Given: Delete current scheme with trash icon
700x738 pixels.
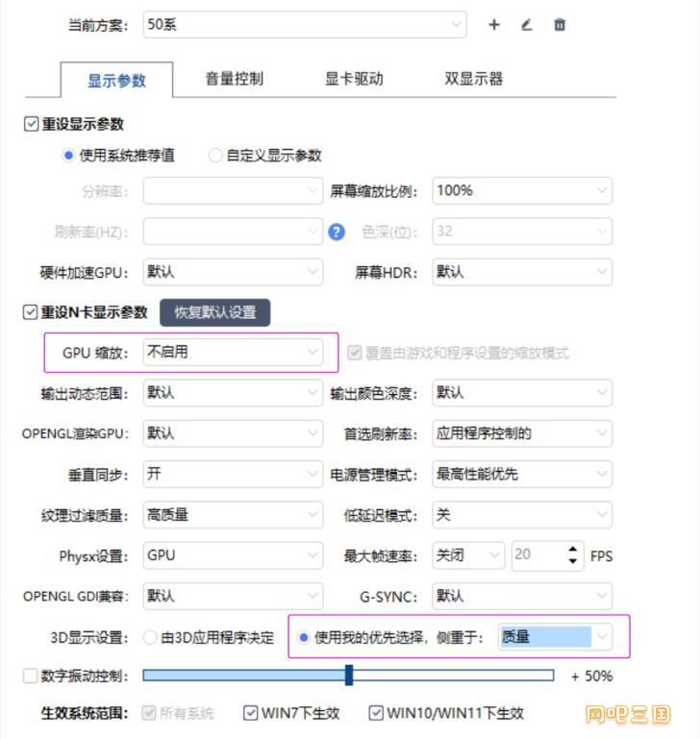Looking at the screenshot, I should pos(560,24).
